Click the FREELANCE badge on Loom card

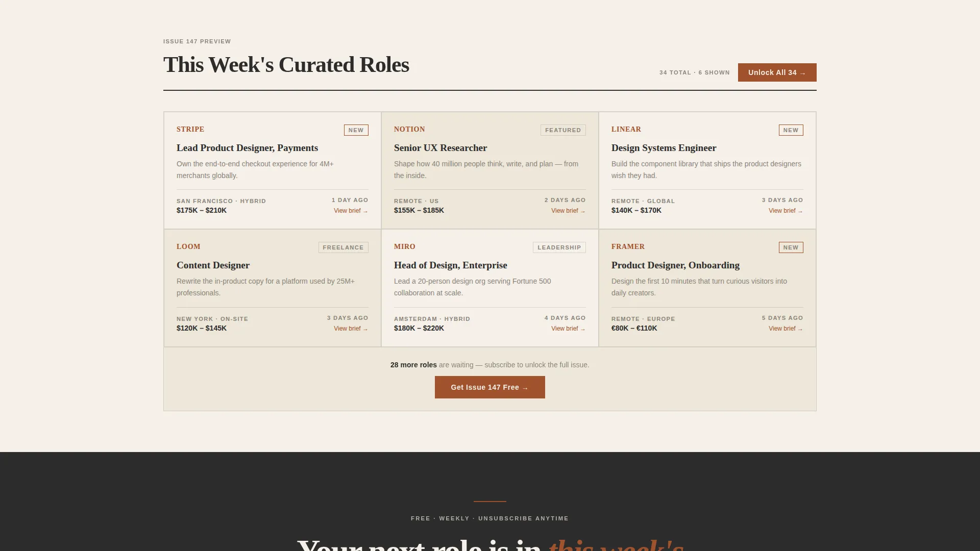coord(343,247)
